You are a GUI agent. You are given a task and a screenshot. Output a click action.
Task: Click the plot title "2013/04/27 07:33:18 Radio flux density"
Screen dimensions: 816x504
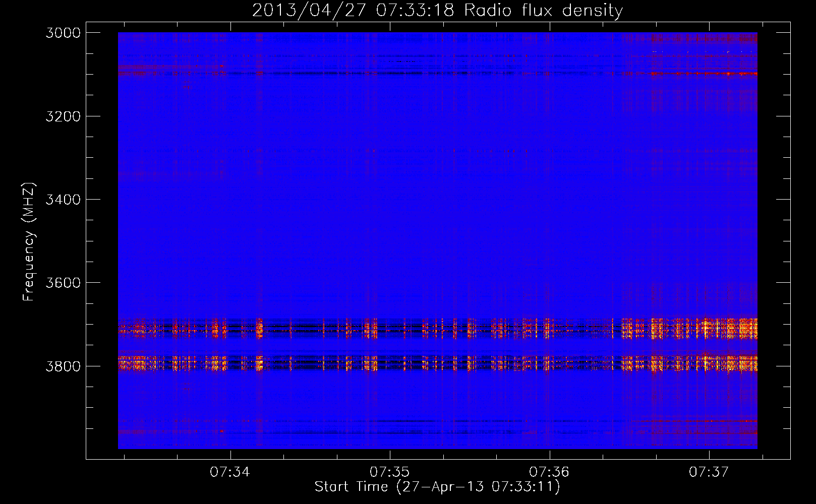click(437, 10)
